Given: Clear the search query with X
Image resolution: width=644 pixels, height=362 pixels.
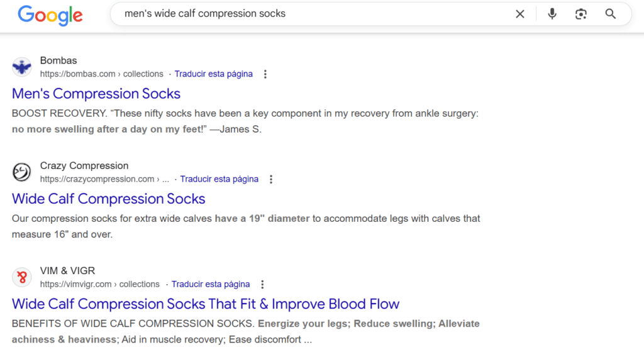Looking at the screenshot, I should click(x=520, y=14).
